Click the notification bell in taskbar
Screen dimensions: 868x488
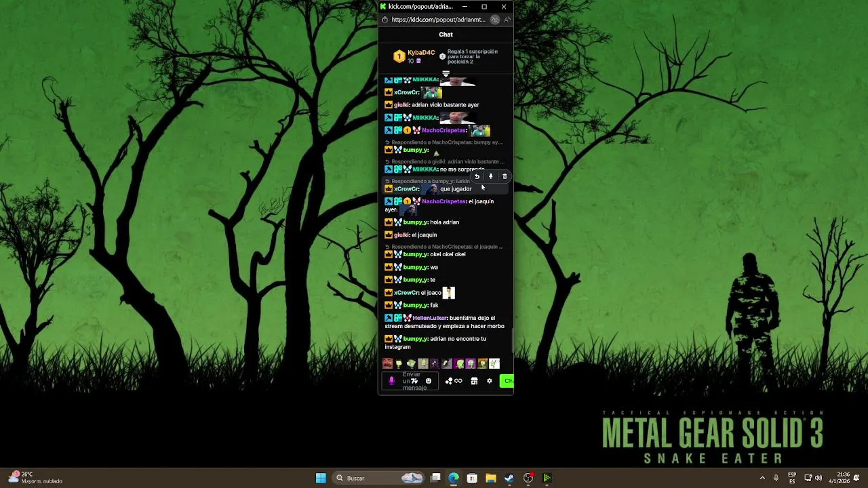click(857, 478)
